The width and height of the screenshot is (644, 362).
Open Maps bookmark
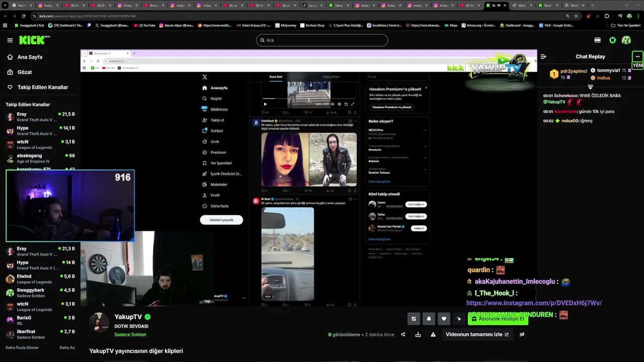pyautogui.click(x=451, y=25)
